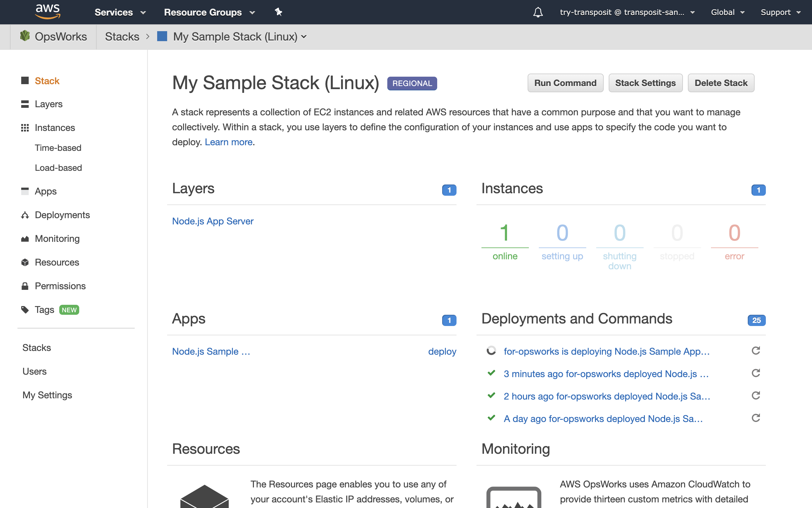Open the Resource Groups dropdown
812x508 pixels.
point(209,12)
